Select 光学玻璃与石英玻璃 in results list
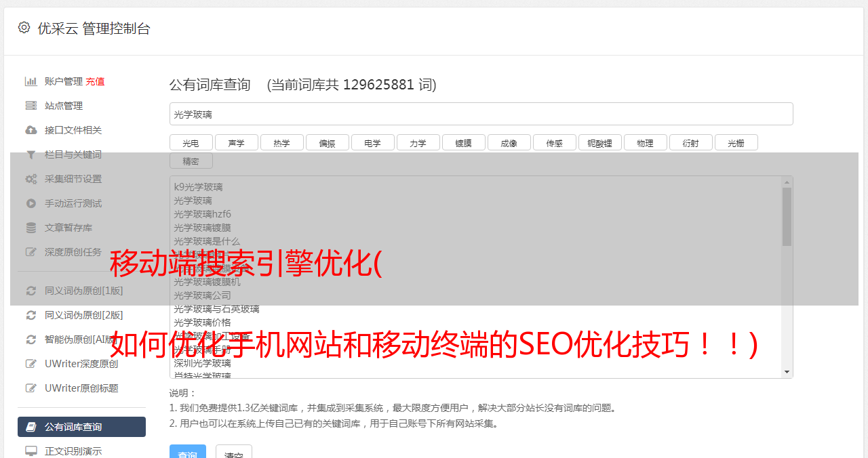Image resolution: width=868 pixels, height=458 pixels. [x=216, y=309]
